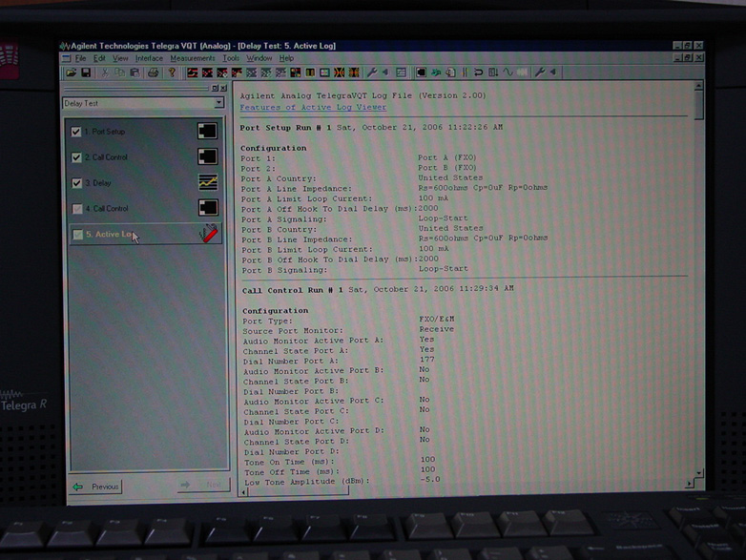Open the step 2 Call Control icon
The image size is (746, 560).
(x=207, y=156)
